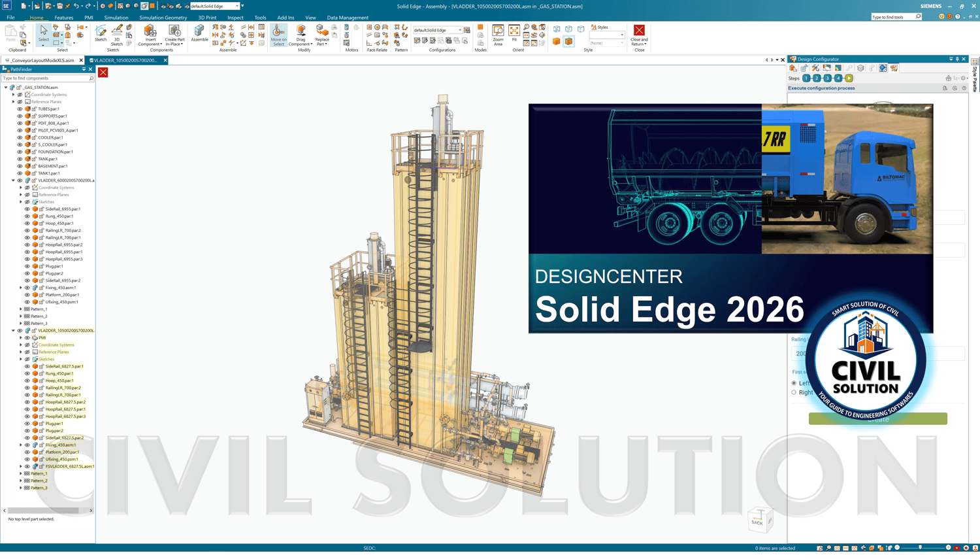The height and width of the screenshot is (559, 980).
Task: Hide COOLER.par:1 via its eye icon
Action: (20, 138)
